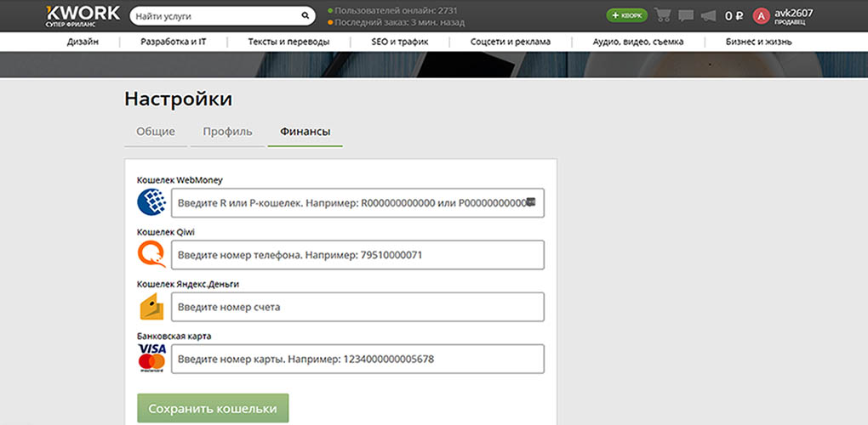
Task: Click the Кошелек Яндекс.Деньги label
Action: (188, 284)
